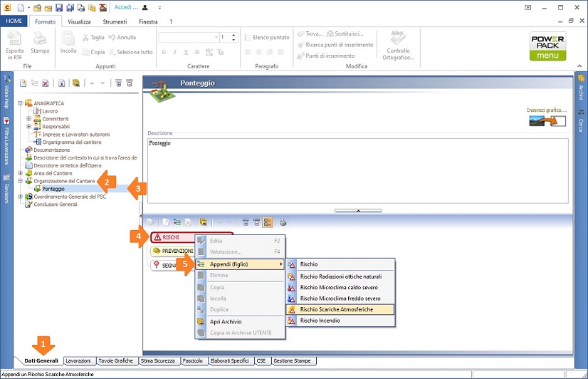588x379 pixels.
Task: Click the delete node icon in tree toolbar
Action: (x=45, y=83)
